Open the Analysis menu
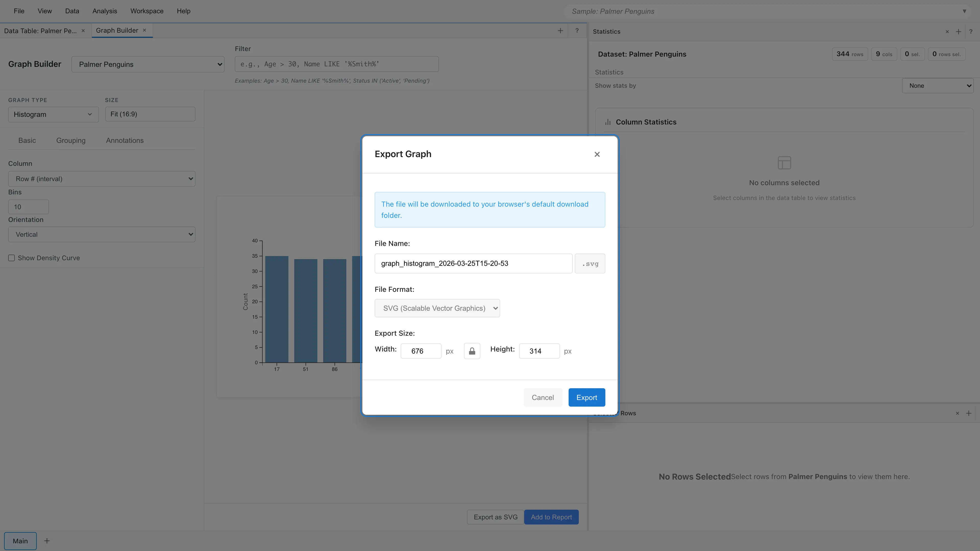980x551 pixels. tap(105, 11)
